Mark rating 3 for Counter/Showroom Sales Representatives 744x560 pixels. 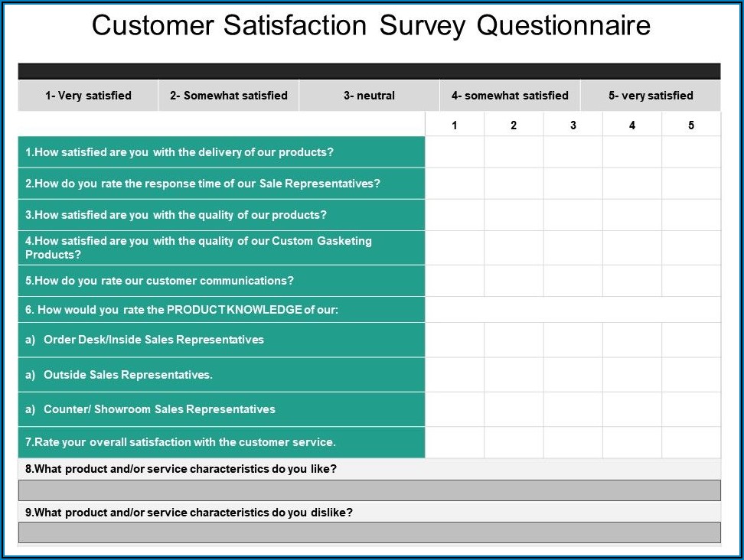[x=573, y=409]
